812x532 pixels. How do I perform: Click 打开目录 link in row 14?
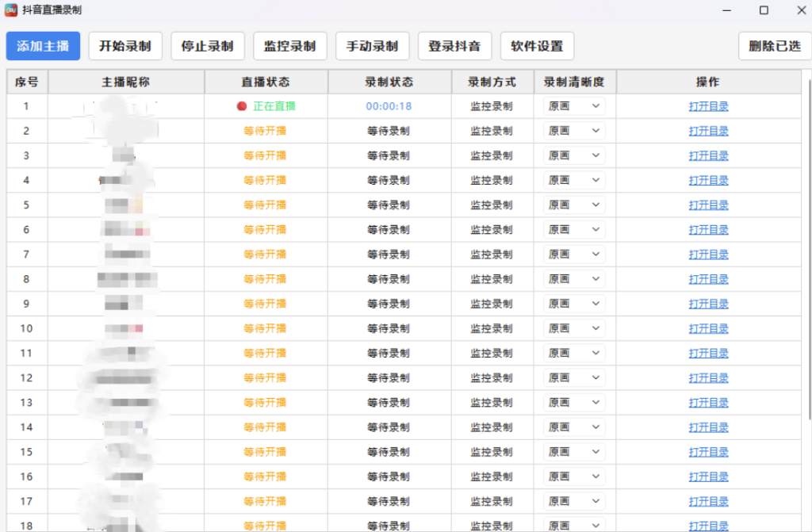point(708,427)
